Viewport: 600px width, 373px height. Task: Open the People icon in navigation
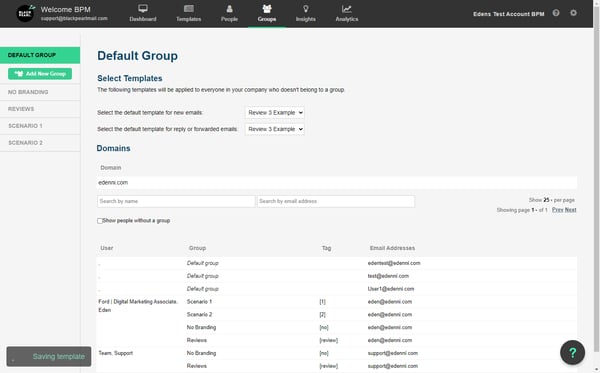[229, 8]
